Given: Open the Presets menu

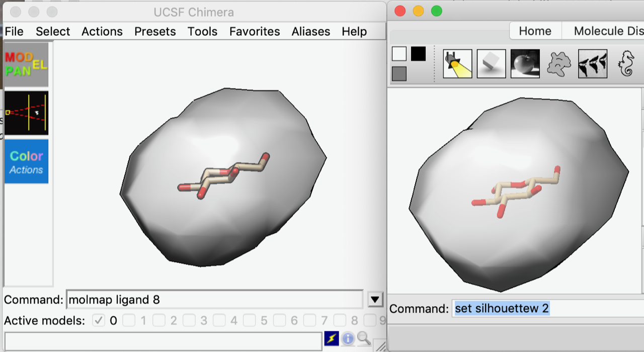Looking at the screenshot, I should tap(155, 31).
